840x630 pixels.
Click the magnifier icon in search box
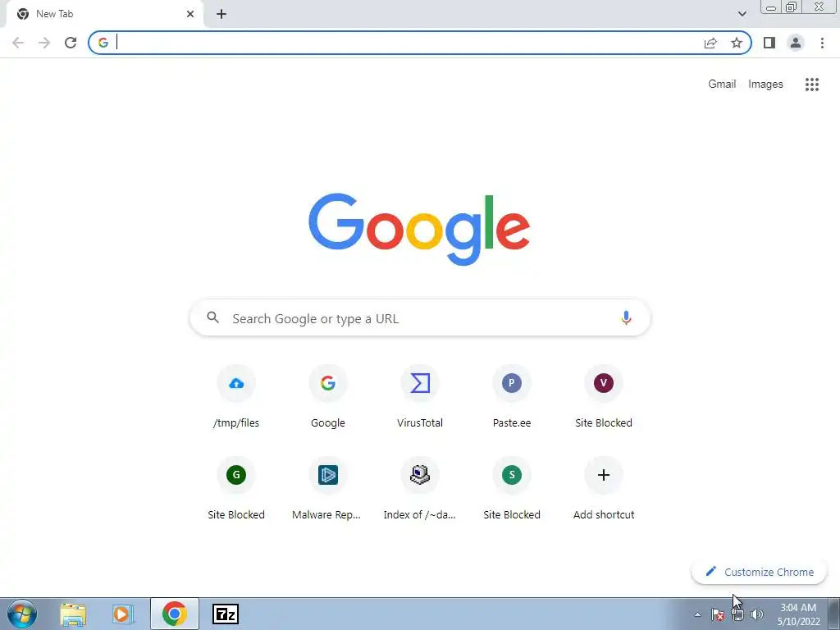tap(213, 317)
